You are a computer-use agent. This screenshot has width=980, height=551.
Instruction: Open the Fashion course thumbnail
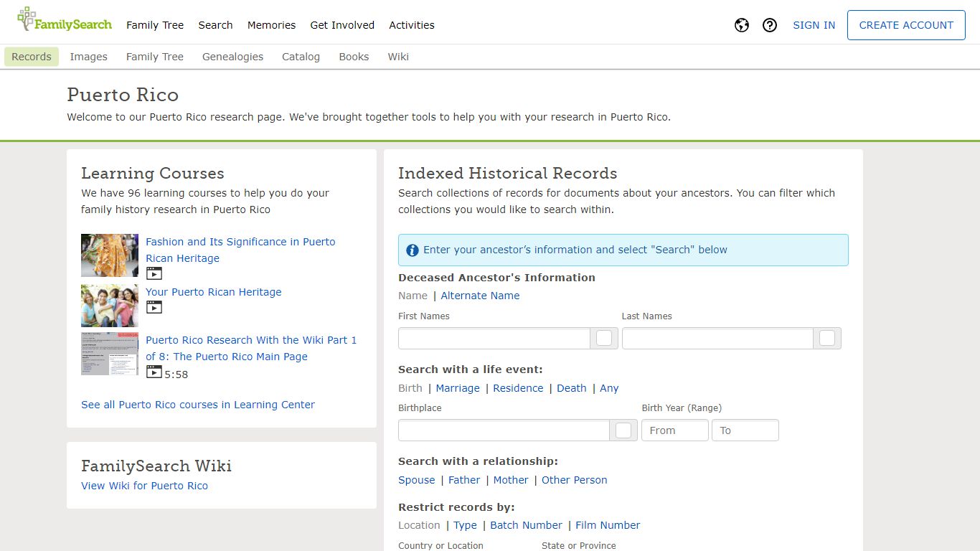[110, 255]
